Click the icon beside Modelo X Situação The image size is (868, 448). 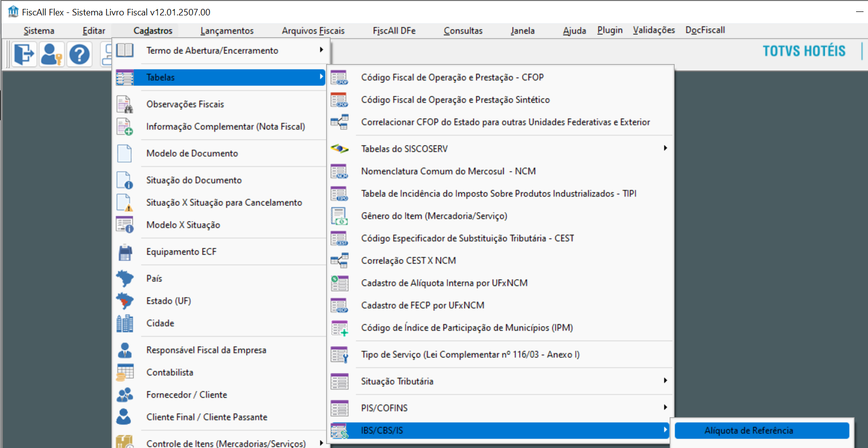(x=125, y=225)
